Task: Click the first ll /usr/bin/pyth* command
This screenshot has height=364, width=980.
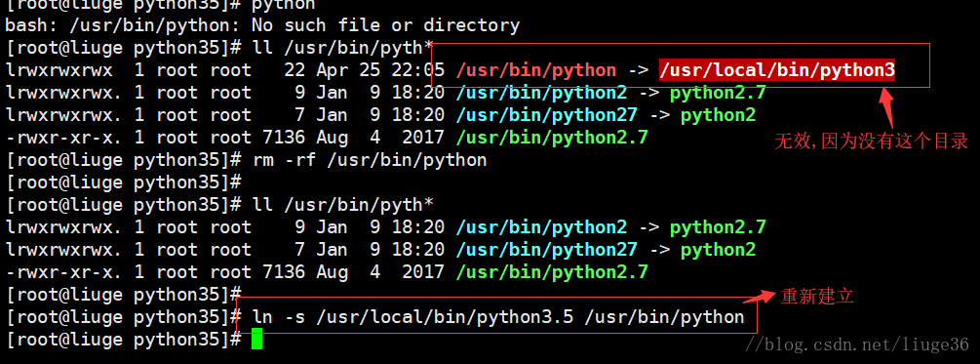Action: coord(342,48)
